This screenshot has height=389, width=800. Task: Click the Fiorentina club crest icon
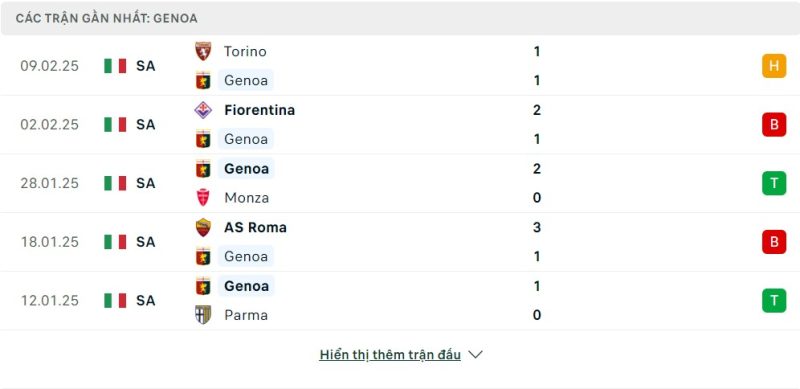(x=203, y=110)
